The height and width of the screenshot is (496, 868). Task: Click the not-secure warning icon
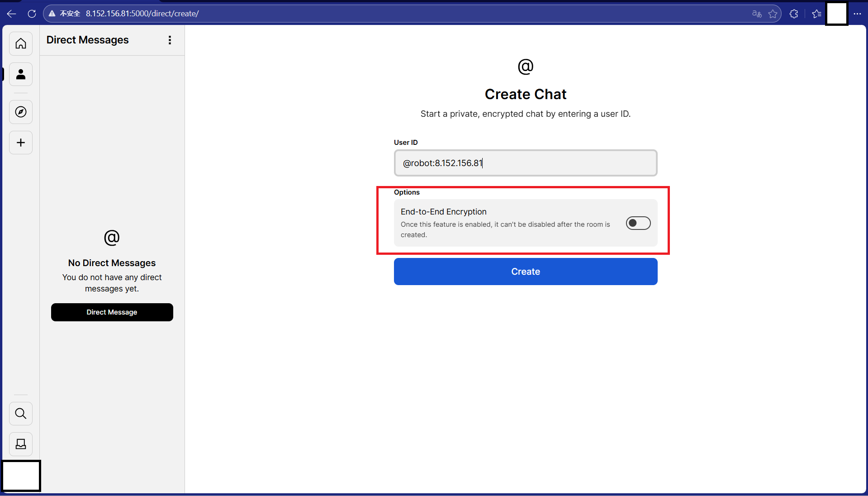click(x=52, y=14)
